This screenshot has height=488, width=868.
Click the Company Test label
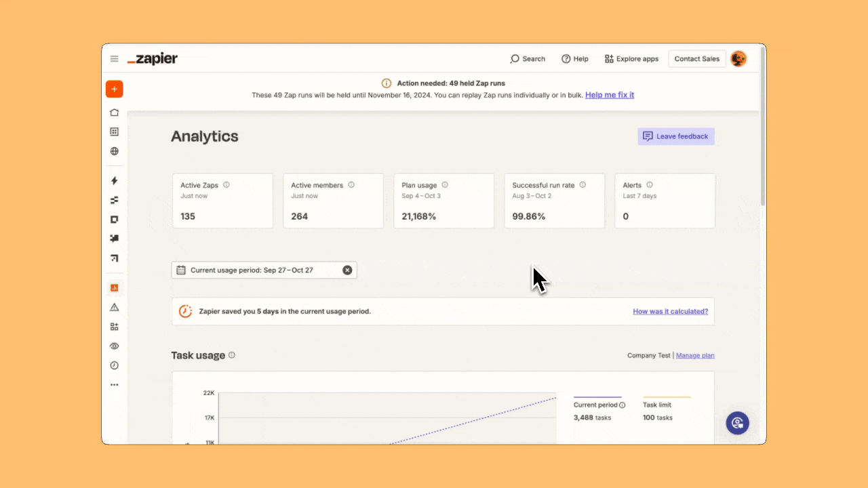tap(648, 355)
